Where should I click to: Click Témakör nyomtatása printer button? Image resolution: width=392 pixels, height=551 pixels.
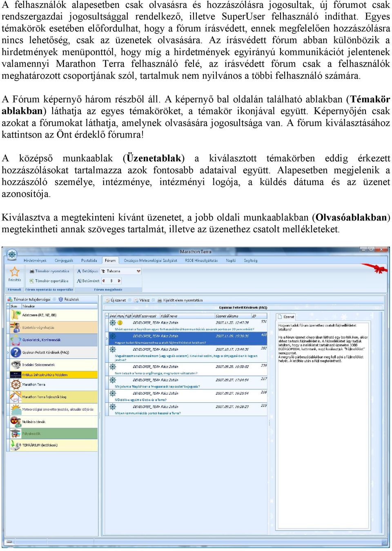click(49, 271)
